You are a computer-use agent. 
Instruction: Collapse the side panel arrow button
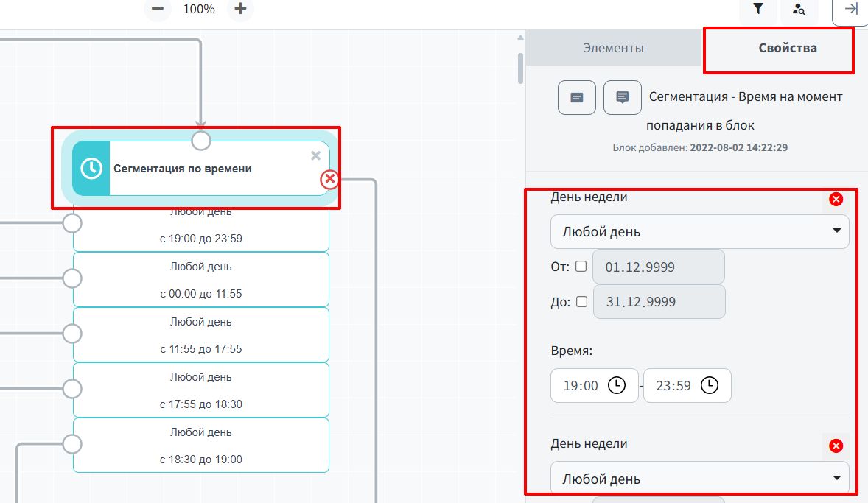tap(850, 9)
